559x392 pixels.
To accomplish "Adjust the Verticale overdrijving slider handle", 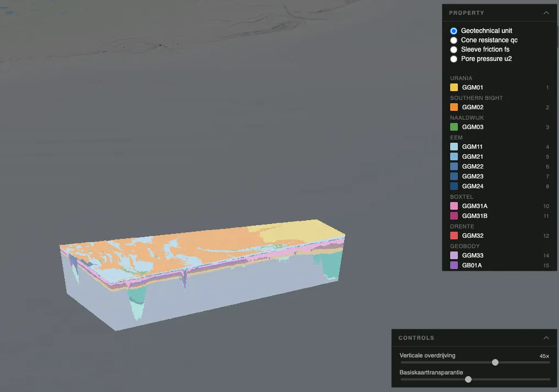I will [495, 362].
